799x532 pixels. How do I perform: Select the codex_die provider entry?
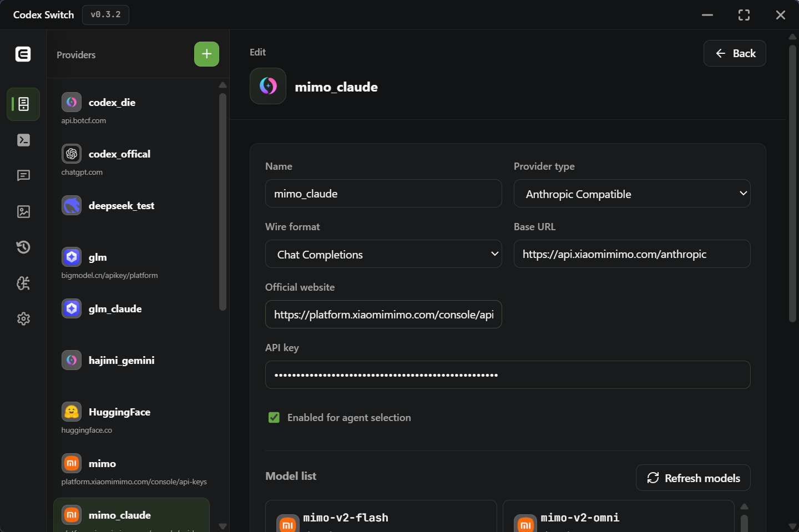tap(132, 110)
